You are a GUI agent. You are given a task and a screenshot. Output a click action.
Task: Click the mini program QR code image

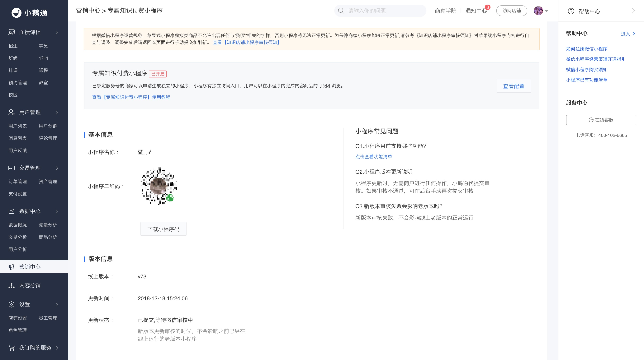point(159,186)
